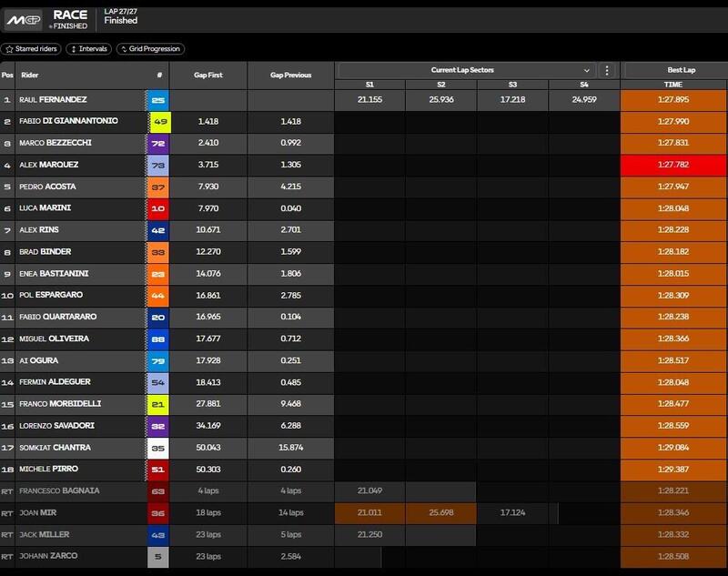The width and height of the screenshot is (728, 576).
Task: Expand the Current Lap Sectors dropdown
Action: [587, 70]
